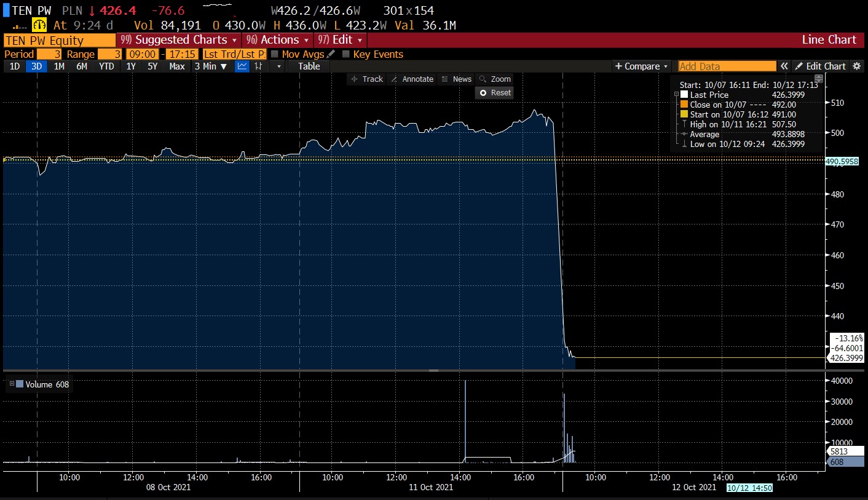This screenshot has width=868, height=500.
Task: Click the pencil icon beside Mov Avgs
Action: point(331,54)
